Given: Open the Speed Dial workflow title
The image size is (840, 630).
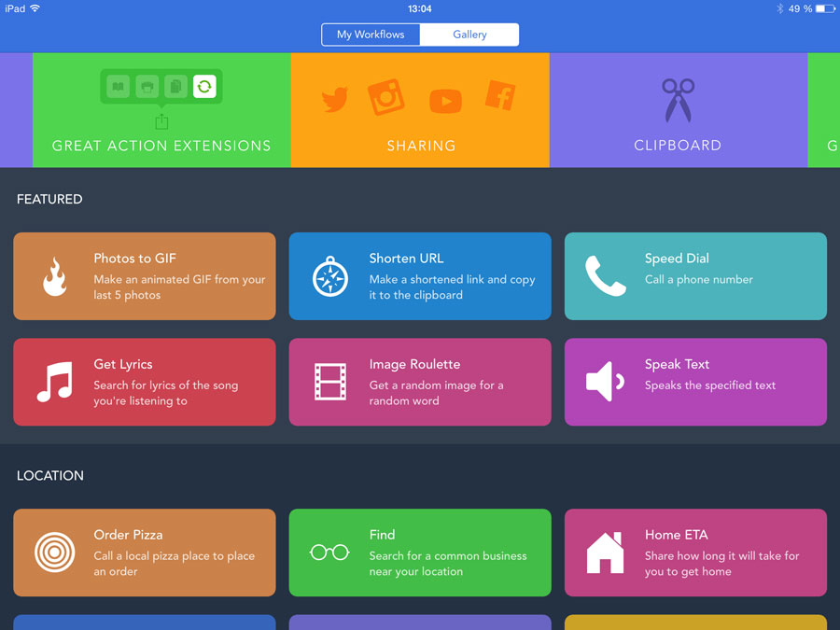Looking at the screenshot, I should [677, 259].
